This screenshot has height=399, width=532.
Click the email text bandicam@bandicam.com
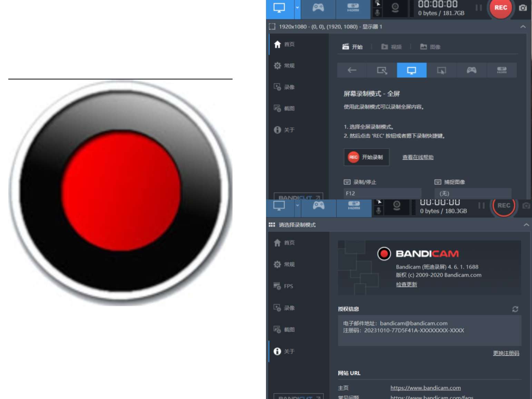click(414, 323)
